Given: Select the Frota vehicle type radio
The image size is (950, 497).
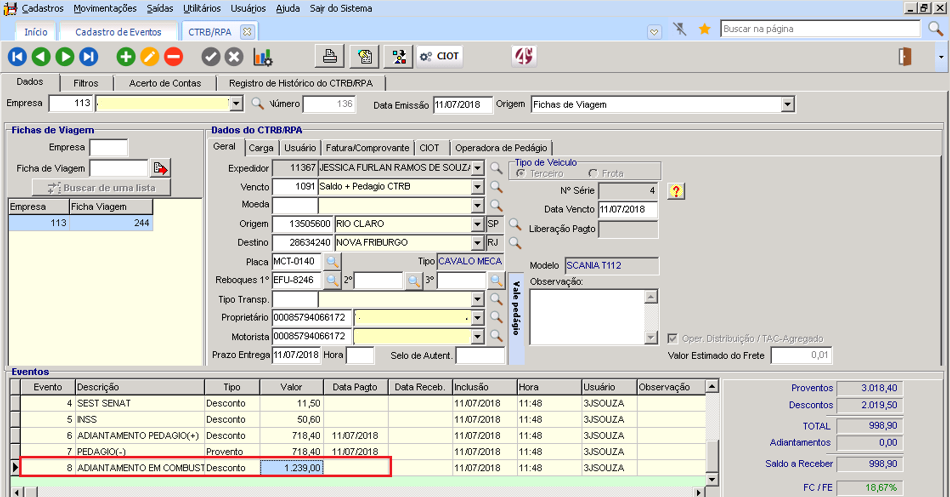Looking at the screenshot, I should pyautogui.click(x=593, y=174).
